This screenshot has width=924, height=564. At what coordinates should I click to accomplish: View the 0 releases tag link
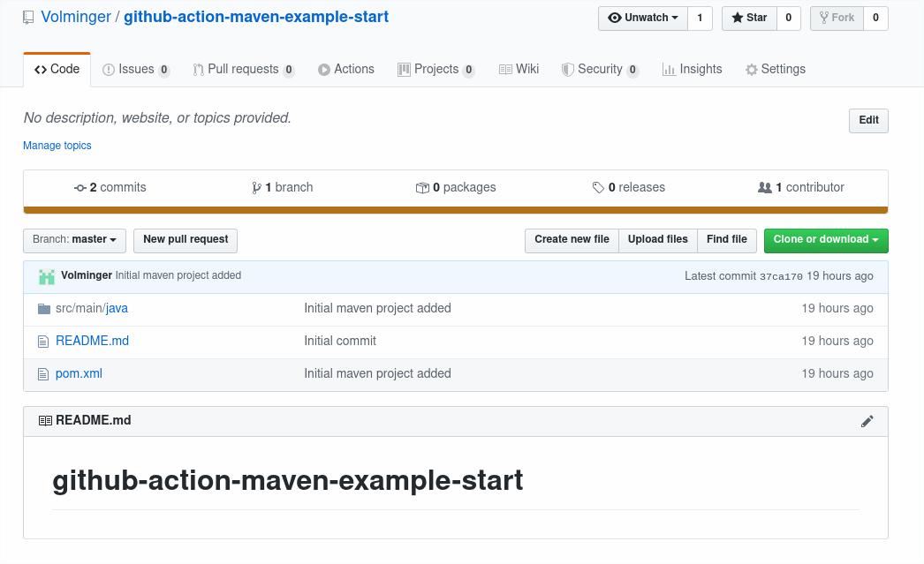click(x=629, y=187)
